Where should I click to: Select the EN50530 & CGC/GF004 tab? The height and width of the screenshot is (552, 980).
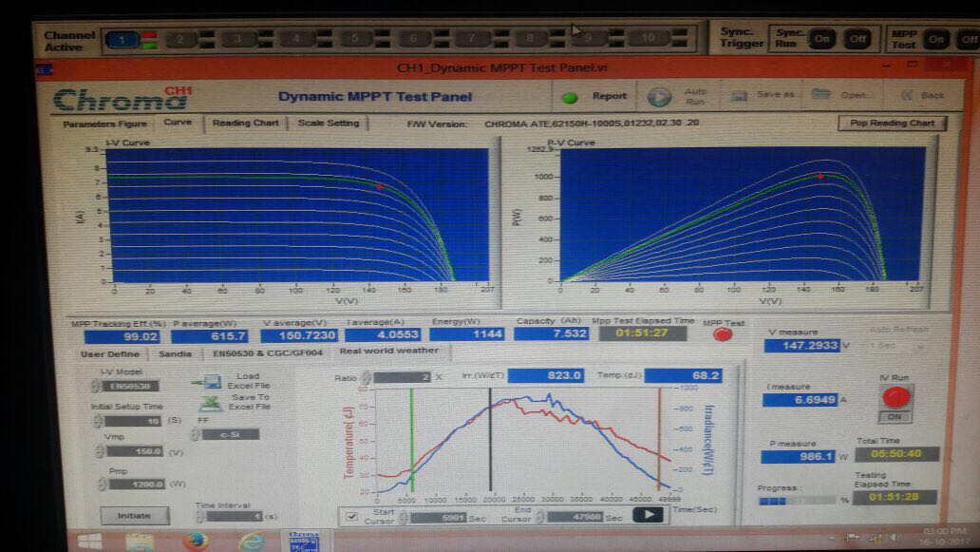(x=268, y=353)
